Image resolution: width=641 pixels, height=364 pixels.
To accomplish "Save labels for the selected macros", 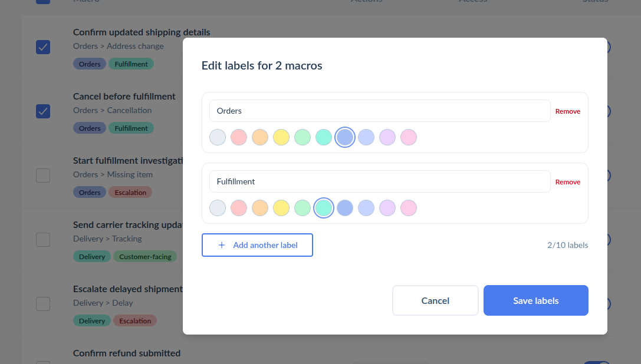I will [x=536, y=300].
